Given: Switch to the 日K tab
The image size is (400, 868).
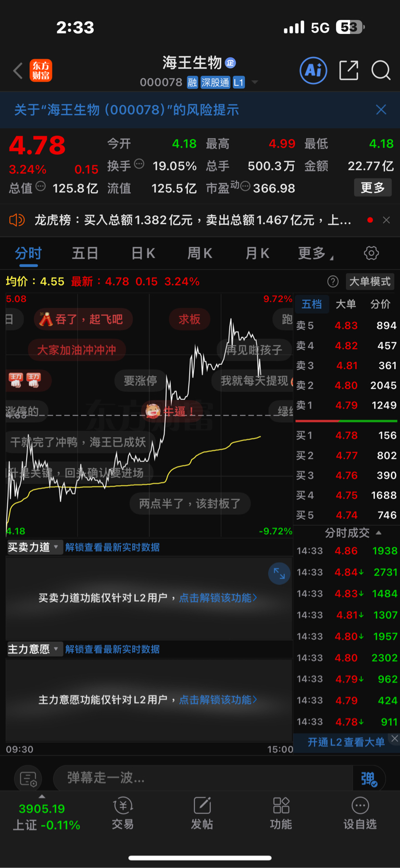Looking at the screenshot, I should [x=143, y=253].
